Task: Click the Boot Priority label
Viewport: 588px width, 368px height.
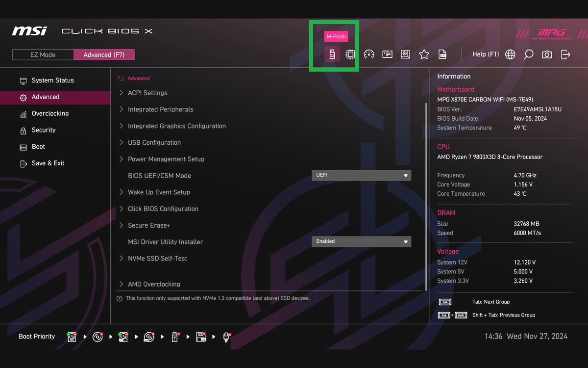Action: (x=37, y=337)
